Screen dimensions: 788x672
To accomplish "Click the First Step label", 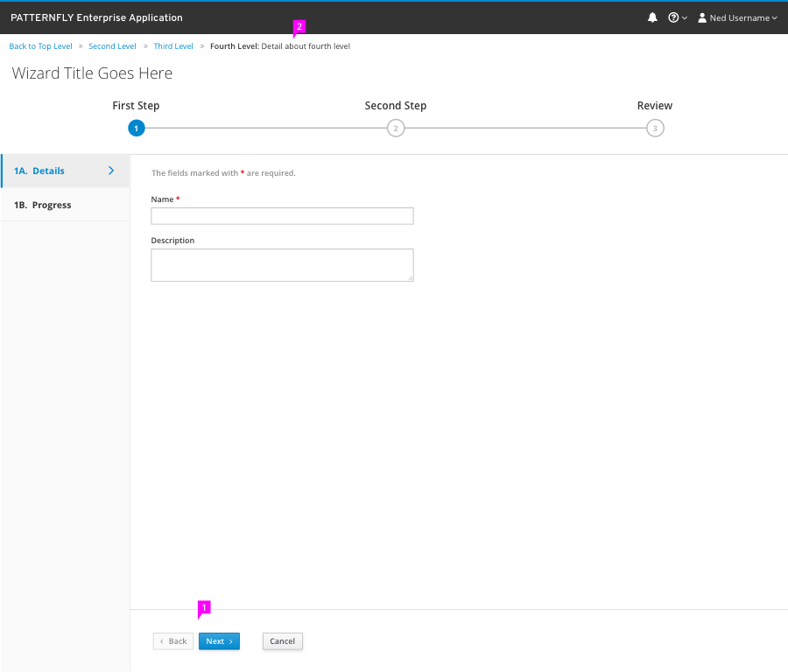I will click(136, 106).
